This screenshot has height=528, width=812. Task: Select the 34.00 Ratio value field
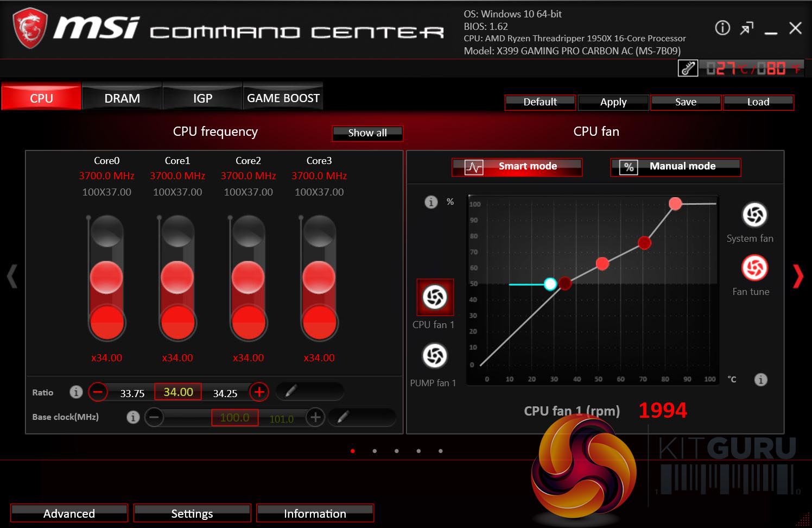click(178, 392)
